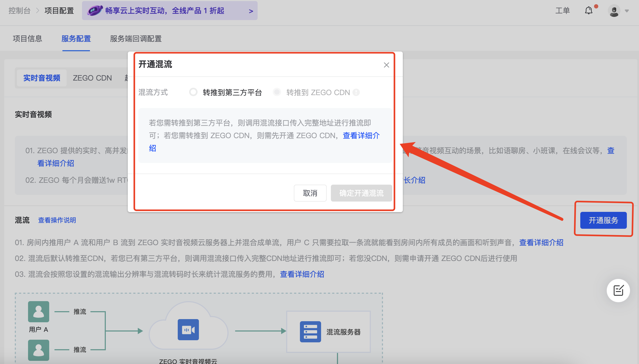Close the 开通混流 dialog
The height and width of the screenshot is (364, 639).
386,65
